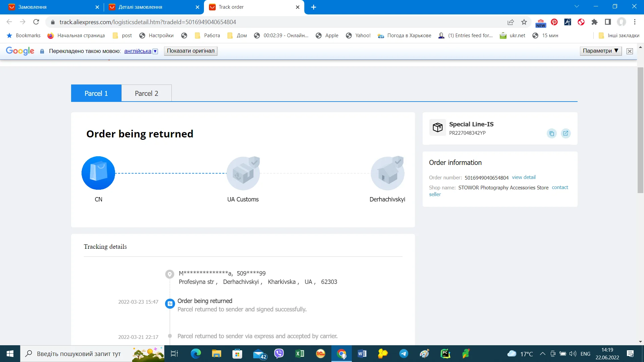Open tracking number in external site icon
644x362 pixels.
coord(566,133)
